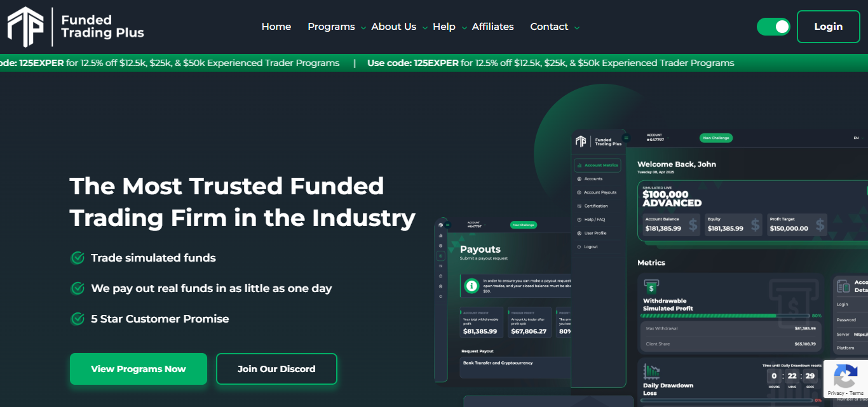Click the Funded Trading Plus header logo
The height and width of the screenshot is (407, 868).
click(76, 27)
